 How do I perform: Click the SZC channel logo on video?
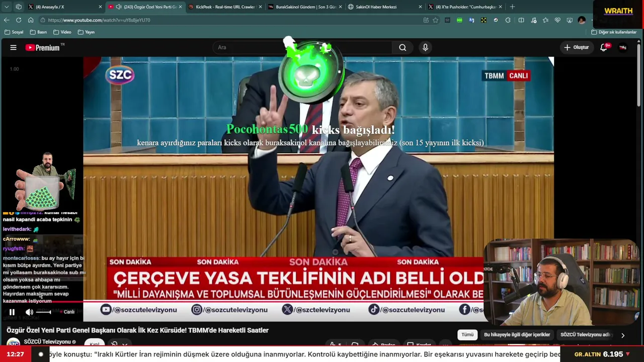coord(120,75)
